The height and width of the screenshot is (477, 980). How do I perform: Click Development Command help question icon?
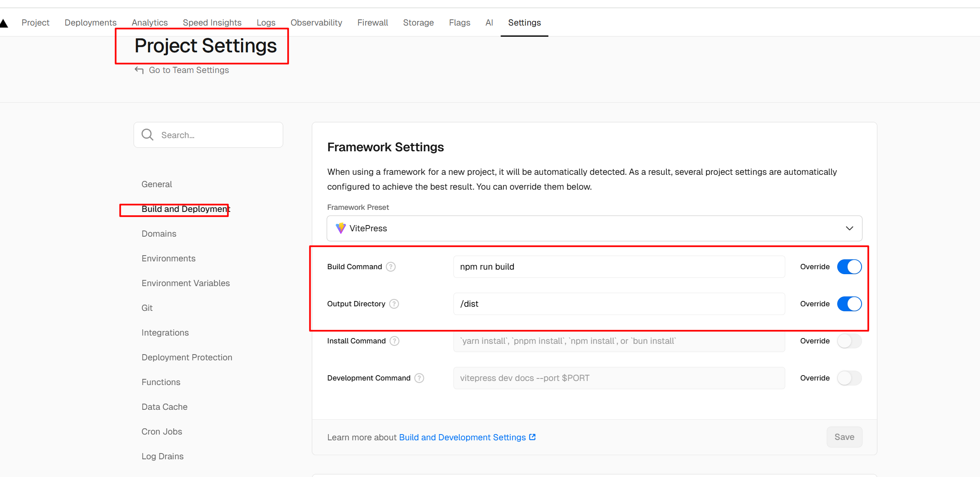[x=419, y=378]
